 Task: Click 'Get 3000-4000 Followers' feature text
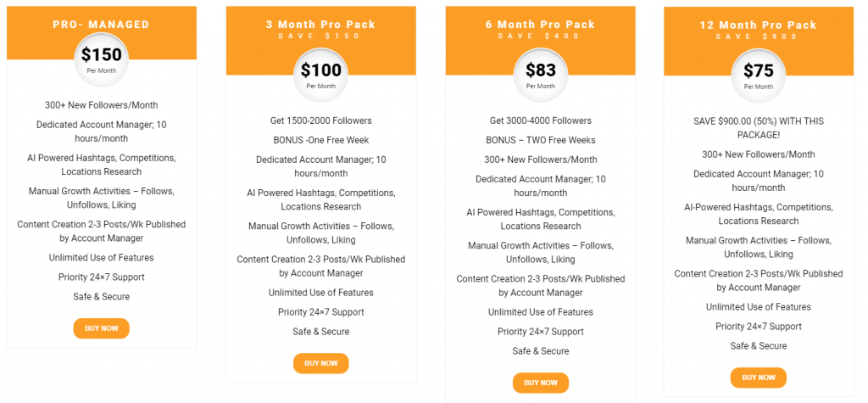click(540, 120)
